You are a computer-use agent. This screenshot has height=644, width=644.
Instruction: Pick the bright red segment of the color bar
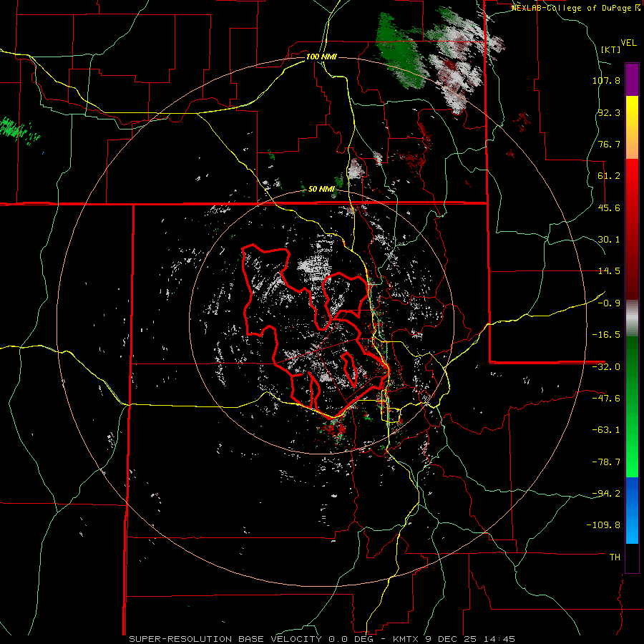coord(632,181)
